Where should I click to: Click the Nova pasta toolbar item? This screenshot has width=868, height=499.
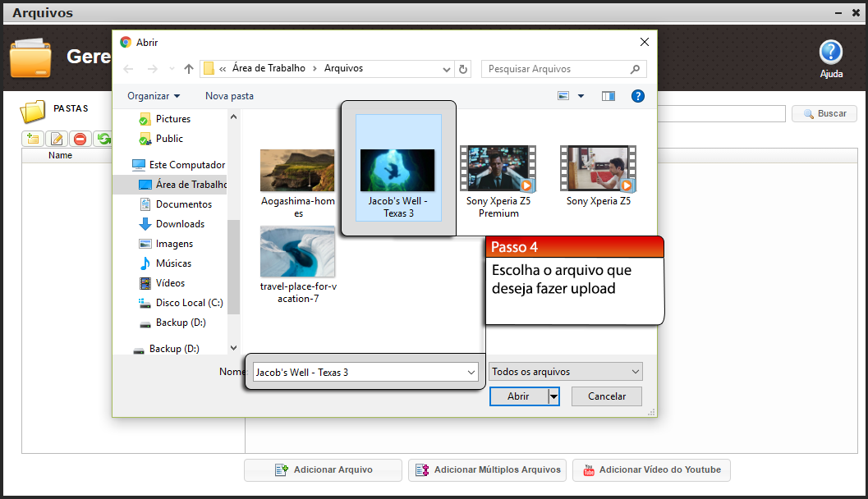[229, 96]
